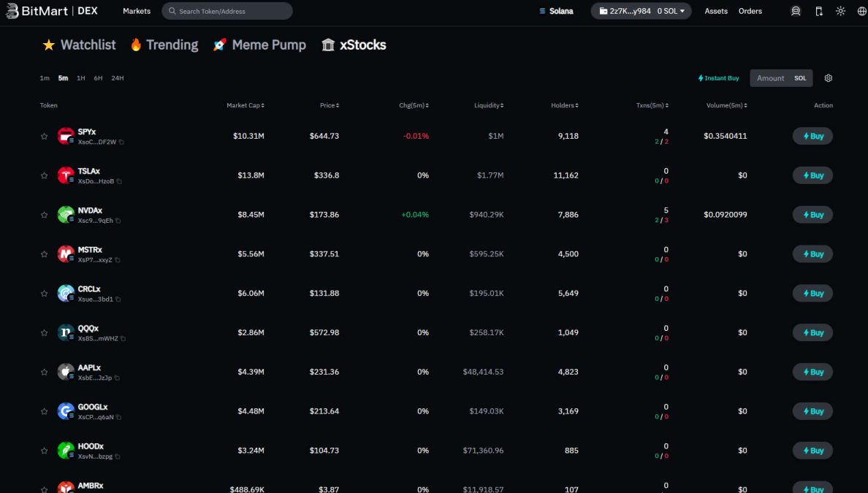Copy the TSLAx contract address
This screenshot has width=868, height=493.
tap(119, 181)
